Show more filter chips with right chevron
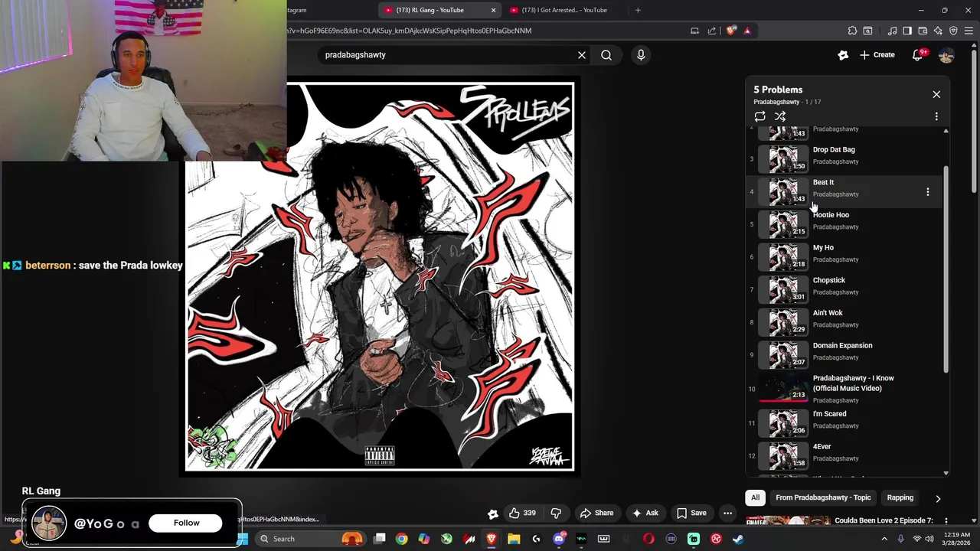The height and width of the screenshot is (551, 980). (938, 498)
